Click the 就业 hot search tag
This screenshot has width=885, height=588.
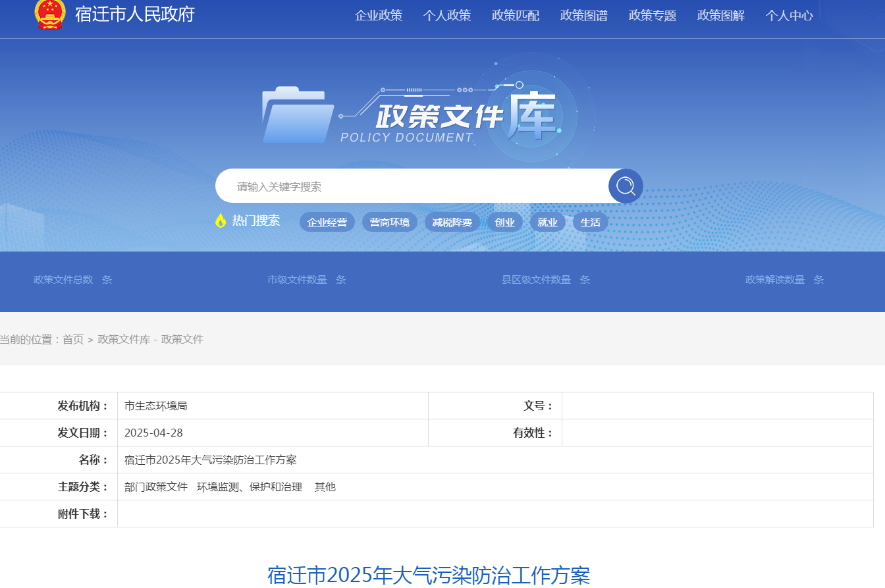pyautogui.click(x=548, y=223)
